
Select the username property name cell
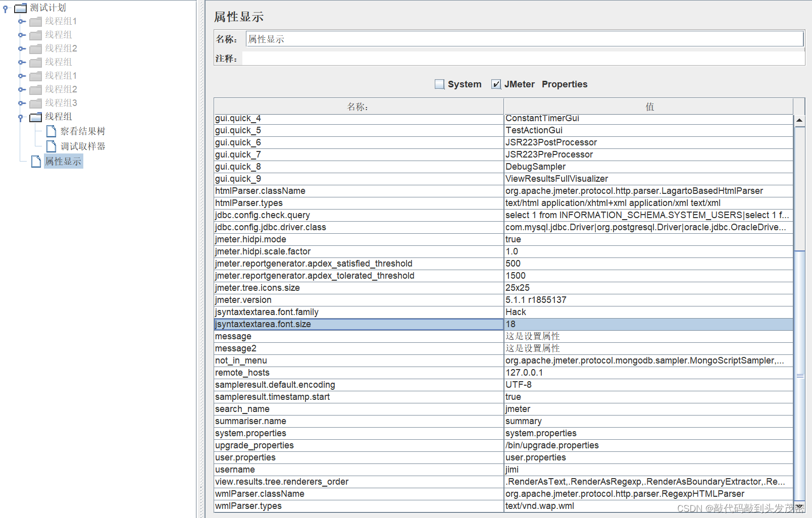(x=359, y=470)
